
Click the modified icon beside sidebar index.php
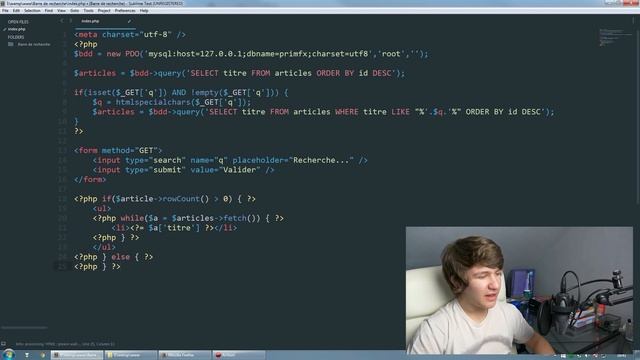coord(4,29)
